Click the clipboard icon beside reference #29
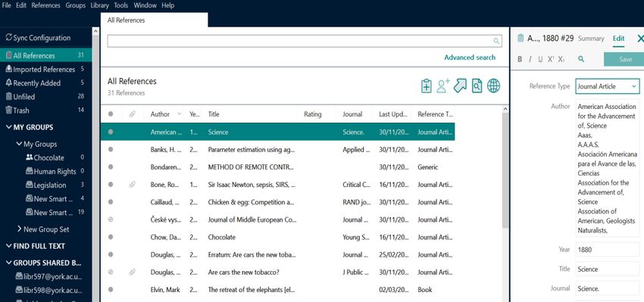 pos(521,38)
